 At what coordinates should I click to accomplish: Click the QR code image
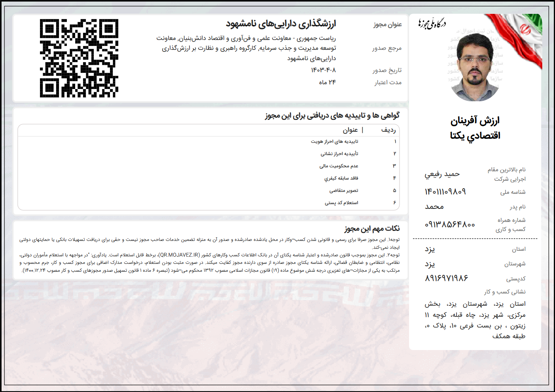[x=79, y=58]
